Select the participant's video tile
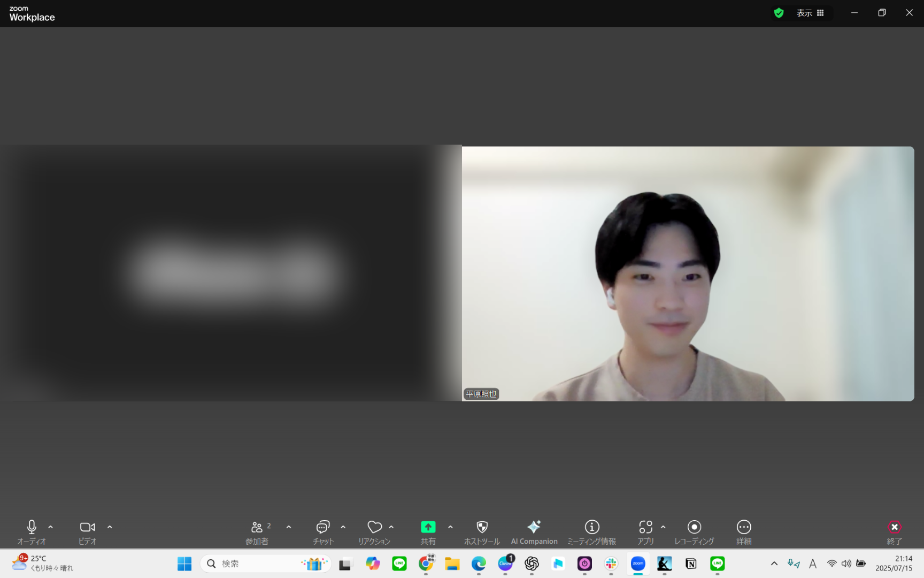 click(688, 273)
